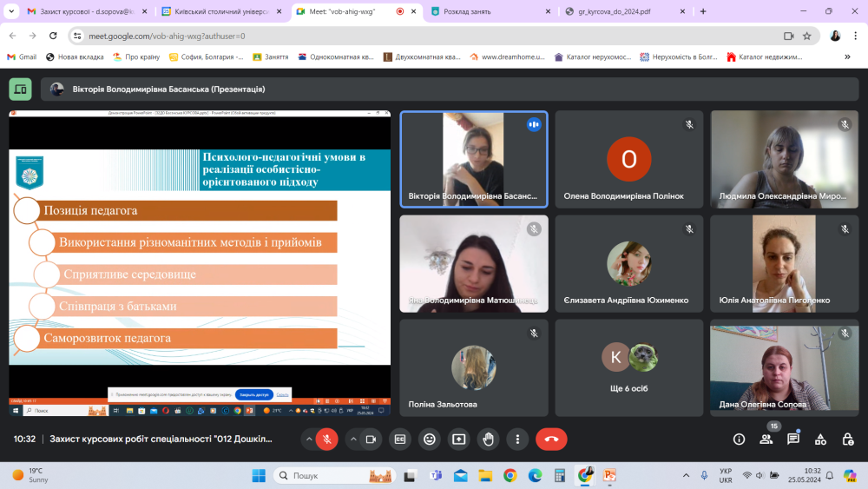Select Людмила Олександрівна tile
The image size is (868, 489).
pyautogui.click(x=785, y=160)
